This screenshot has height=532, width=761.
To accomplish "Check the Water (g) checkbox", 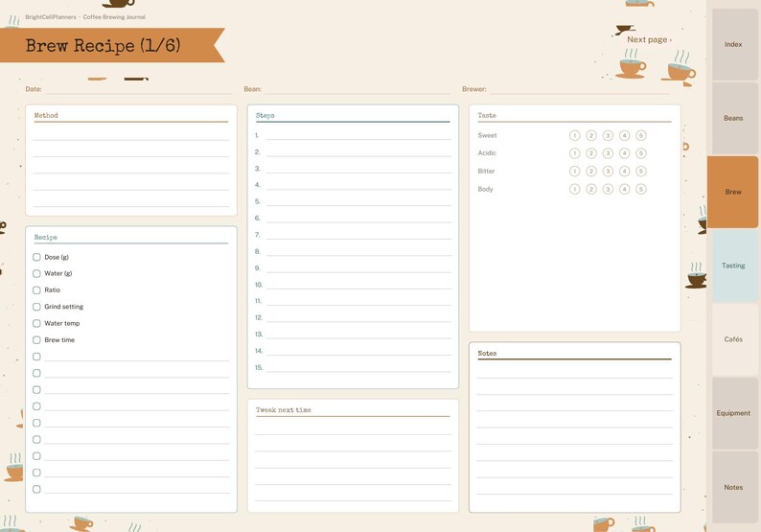I will [36, 273].
